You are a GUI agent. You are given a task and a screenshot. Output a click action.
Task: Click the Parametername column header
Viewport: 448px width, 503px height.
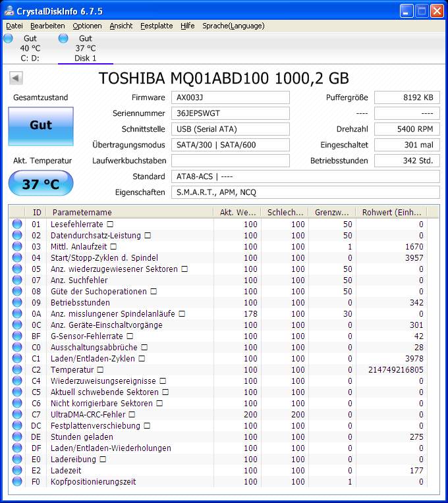click(130, 212)
